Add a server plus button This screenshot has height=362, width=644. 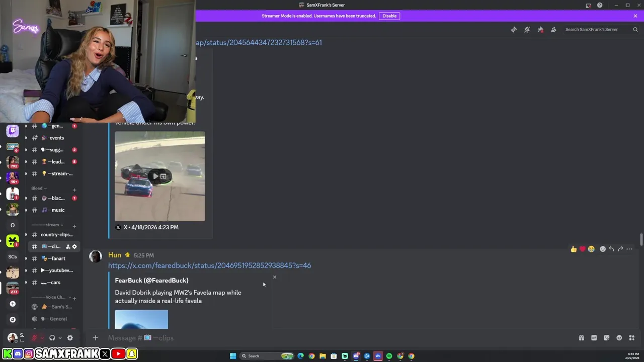[13, 304]
